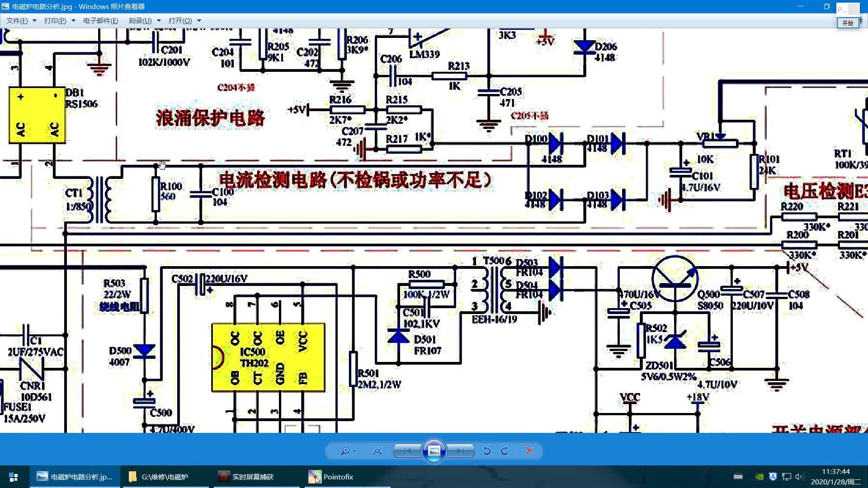This screenshot has height=488, width=868.
Task: Open the G:\维修\电磁炉 folder taskbar item
Action: pyautogui.click(x=165, y=477)
